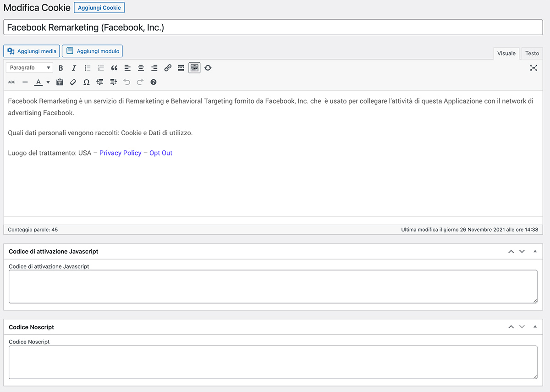550x392 pixels.
Task: Toggle the second toolbar row (kitchen sink)
Action: tap(194, 68)
